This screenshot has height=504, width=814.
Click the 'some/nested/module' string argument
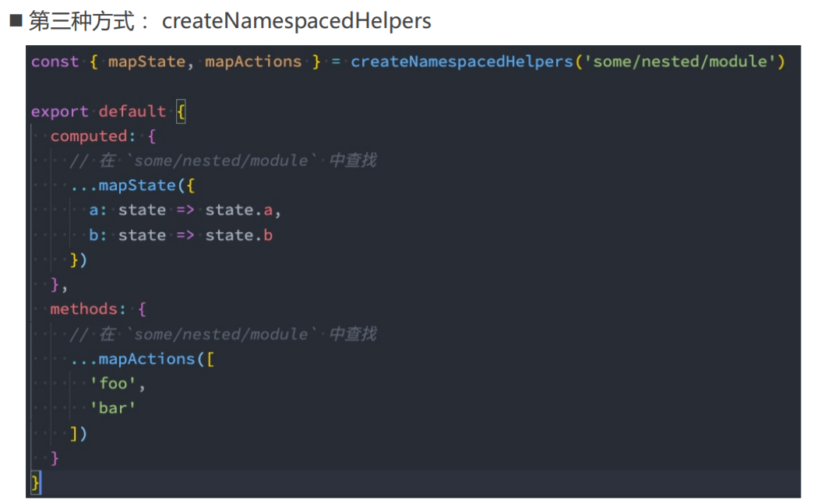[x=680, y=62]
